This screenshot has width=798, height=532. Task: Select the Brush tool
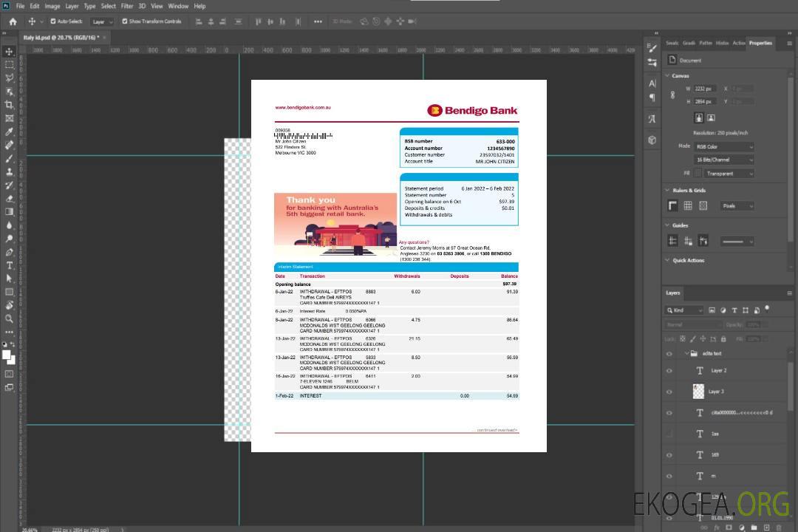pos(9,158)
